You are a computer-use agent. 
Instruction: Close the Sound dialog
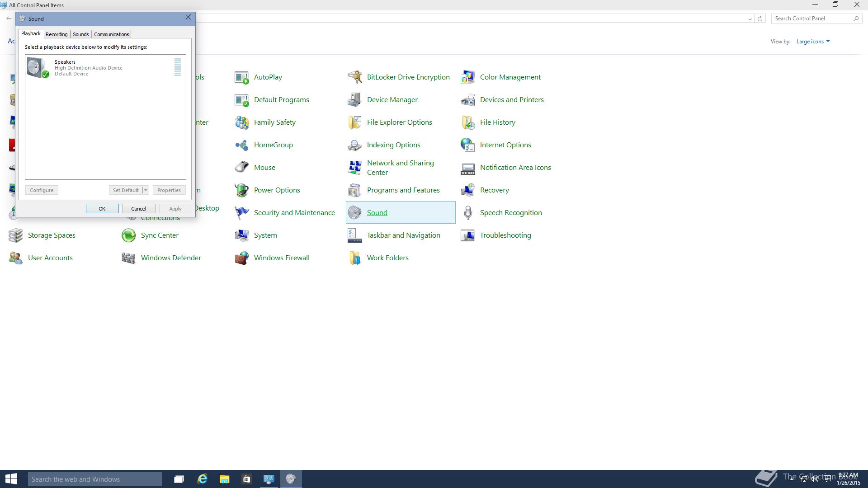[x=188, y=17]
